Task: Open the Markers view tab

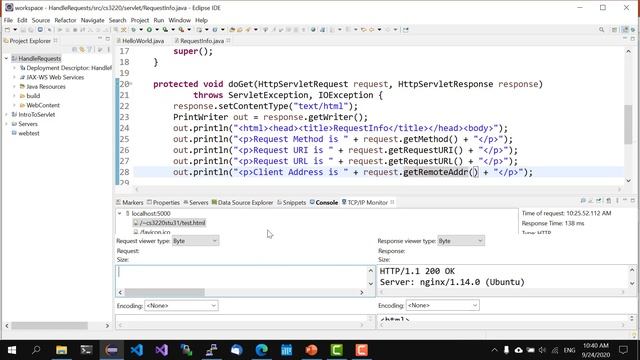Action: 130,202
